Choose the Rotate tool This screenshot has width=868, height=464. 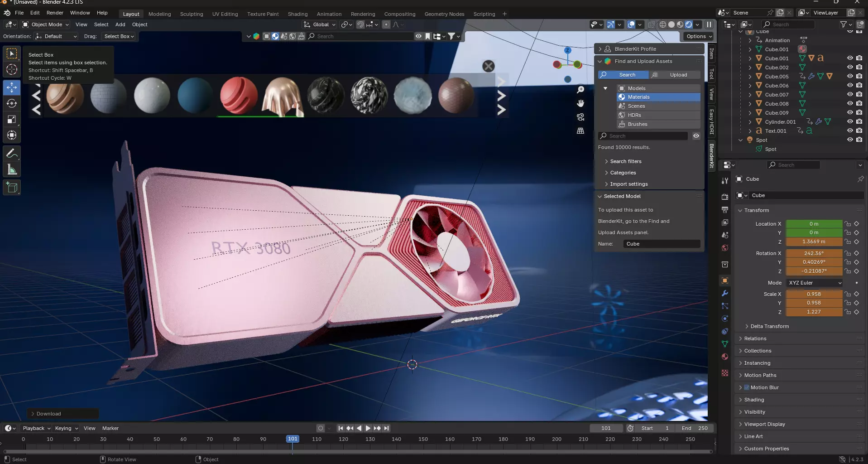12,103
